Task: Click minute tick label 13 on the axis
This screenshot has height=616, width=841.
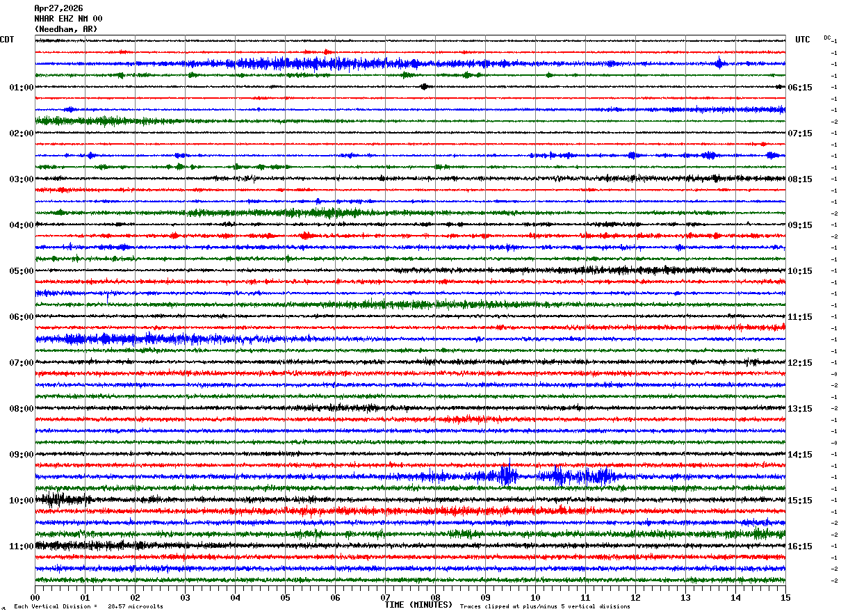Action: (685, 597)
